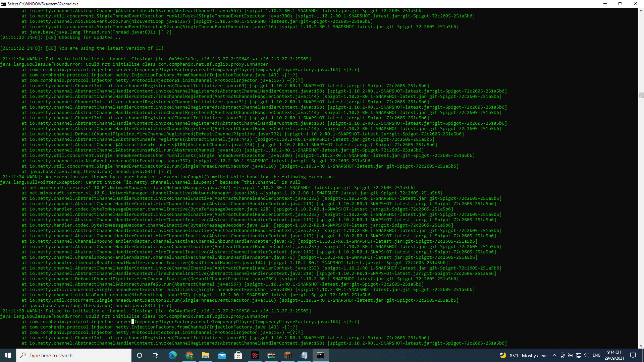Image resolution: width=644 pixels, height=362 pixels.
Task: Switch to the Garena app in the taskbar
Action: 255,355
